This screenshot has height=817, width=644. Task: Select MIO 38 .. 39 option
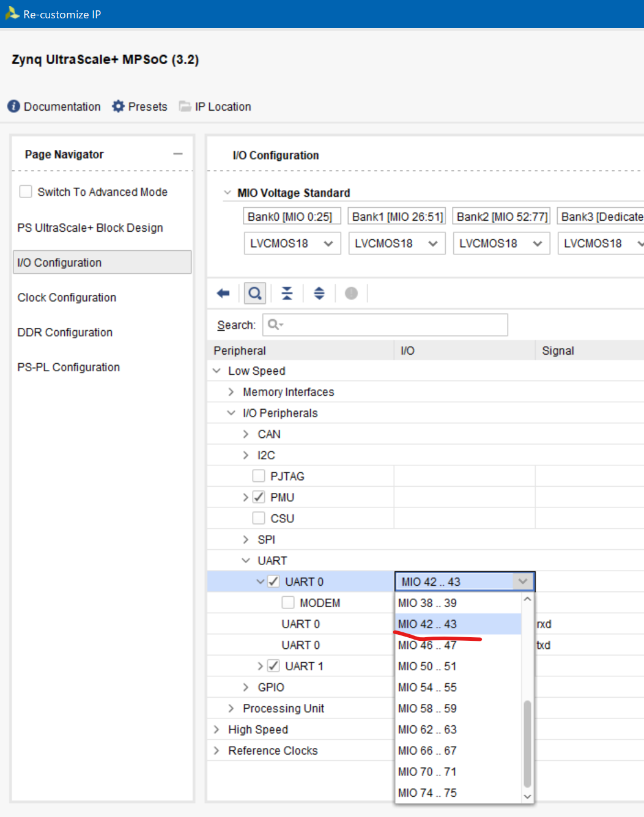coord(459,603)
